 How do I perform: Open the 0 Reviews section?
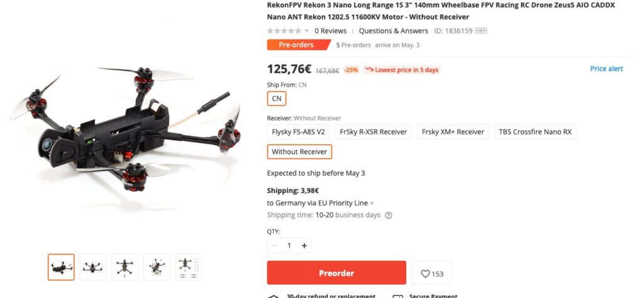coord(331,31)
